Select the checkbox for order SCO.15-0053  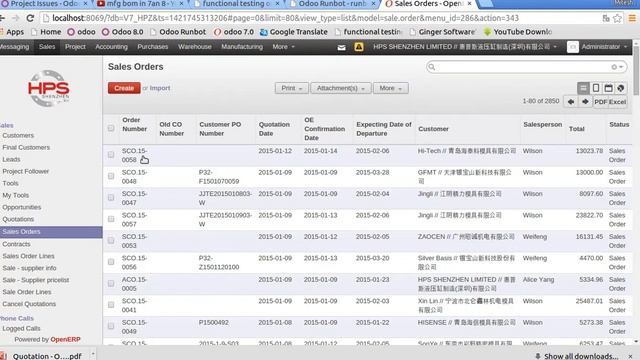tap(111, 240)
